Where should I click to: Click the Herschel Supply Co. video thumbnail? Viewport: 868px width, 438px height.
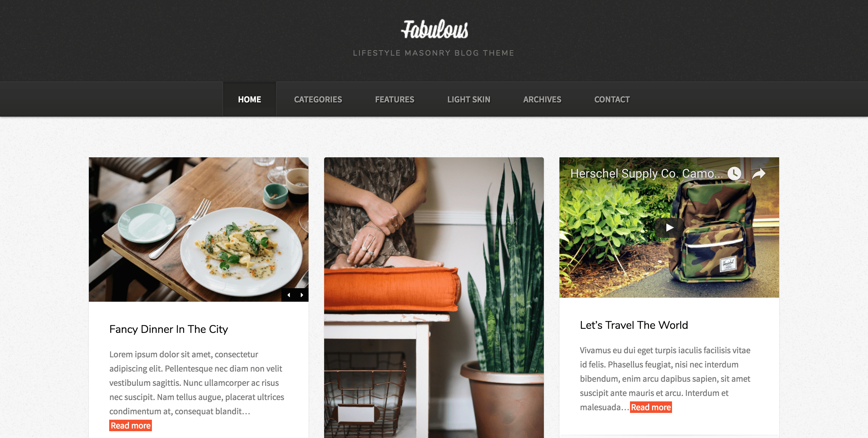[670, 227]
